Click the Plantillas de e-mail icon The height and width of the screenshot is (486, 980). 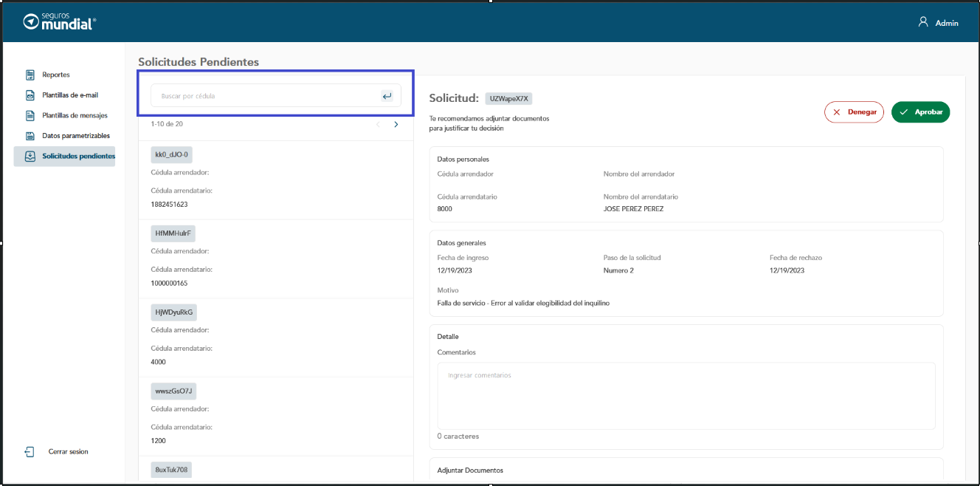30,95
